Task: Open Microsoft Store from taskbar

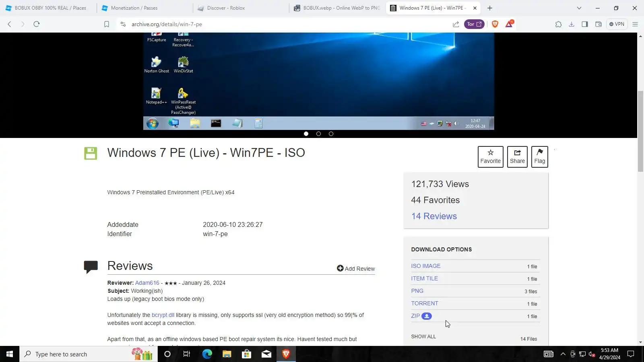Action: click(246, 354)
